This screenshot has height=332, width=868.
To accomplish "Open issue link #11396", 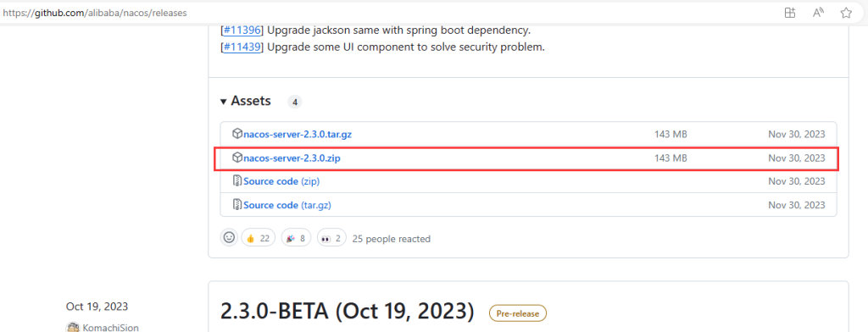I will tap(242, 30).
